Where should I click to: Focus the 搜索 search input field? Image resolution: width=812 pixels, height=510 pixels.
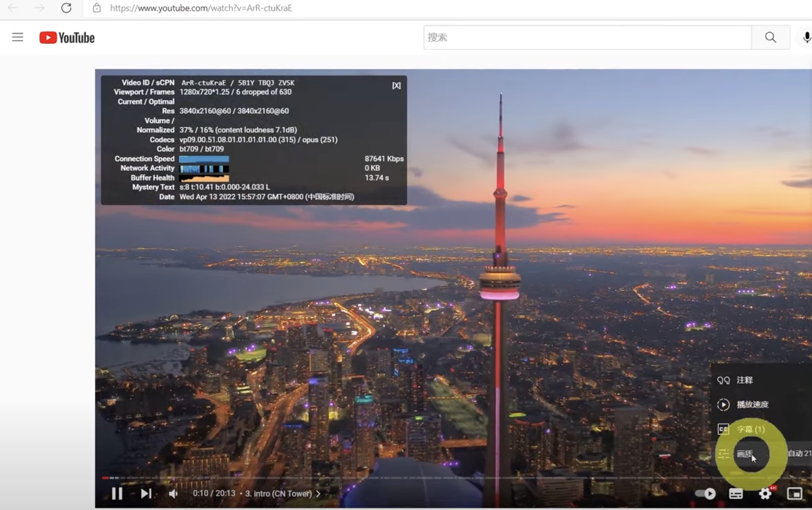[587, 37]
